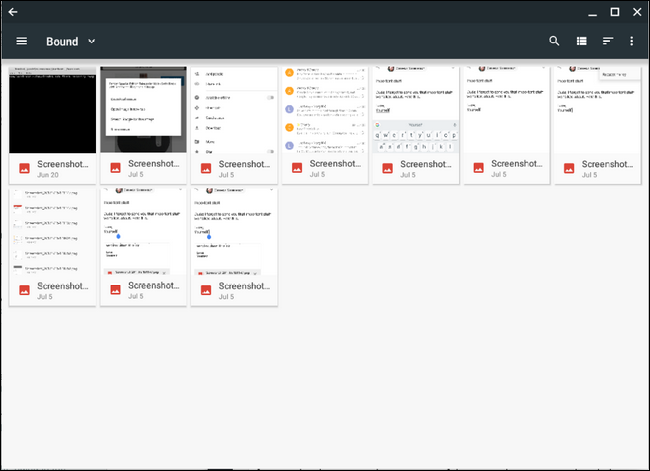Click image icon under the inbox thumbnail
Viewport: 650px width, 471px height.
297,168
